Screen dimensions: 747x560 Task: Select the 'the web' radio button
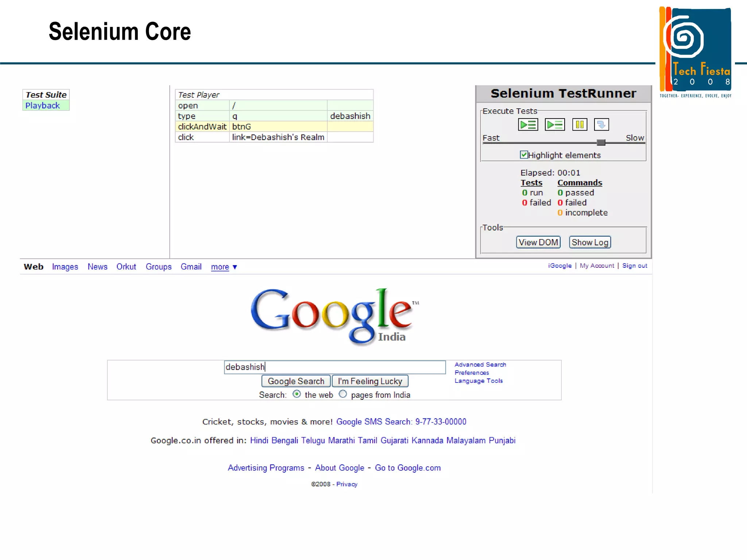coord(297,394)
